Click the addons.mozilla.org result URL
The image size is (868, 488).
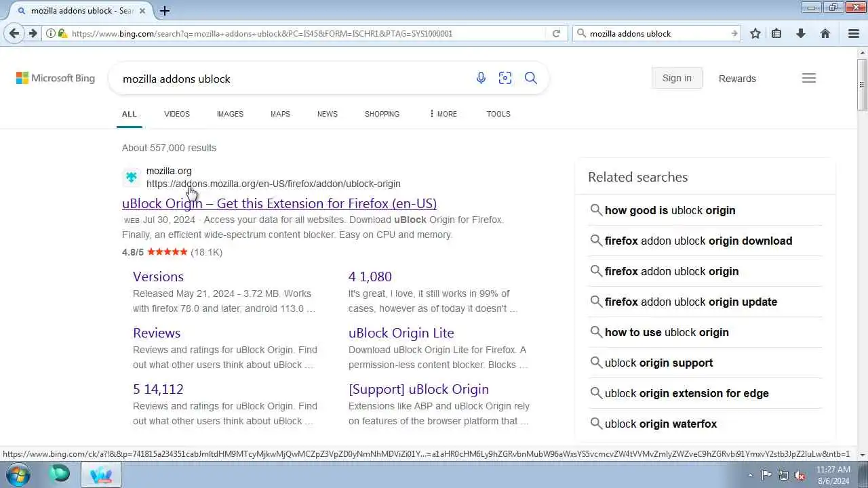click(273, 184)
